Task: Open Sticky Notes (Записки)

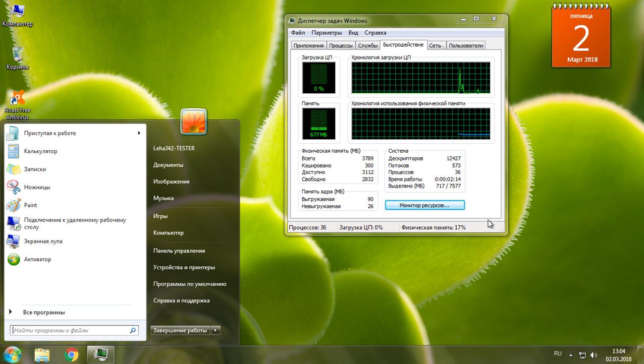Action: (13, 169)
